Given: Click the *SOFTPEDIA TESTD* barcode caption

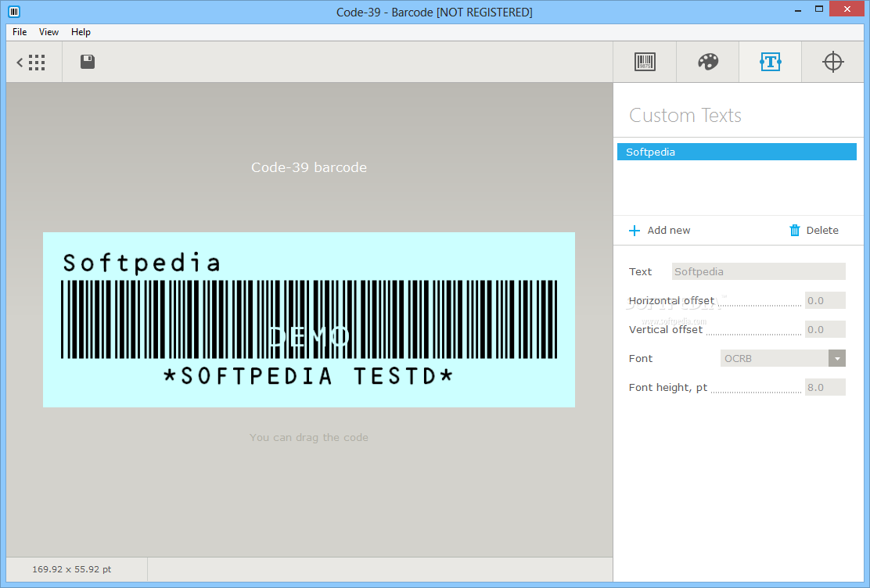Looking at the screenshot, I should (308, 376).
